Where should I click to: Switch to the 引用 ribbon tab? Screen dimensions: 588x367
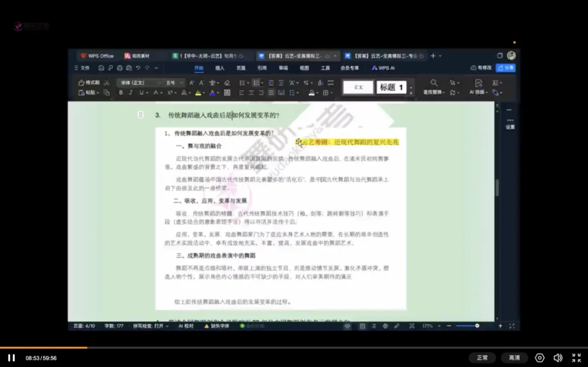pos(262,68)
